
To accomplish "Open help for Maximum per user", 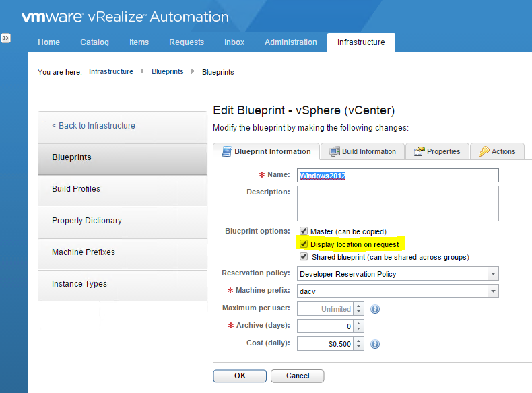I will tap(375, 309).
